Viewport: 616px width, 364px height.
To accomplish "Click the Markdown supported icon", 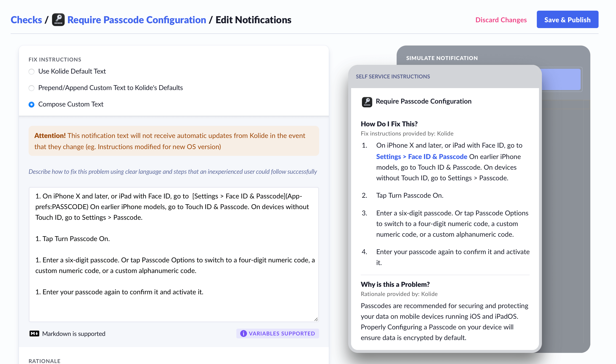I will pyautogui.click(x=34, y=333).
